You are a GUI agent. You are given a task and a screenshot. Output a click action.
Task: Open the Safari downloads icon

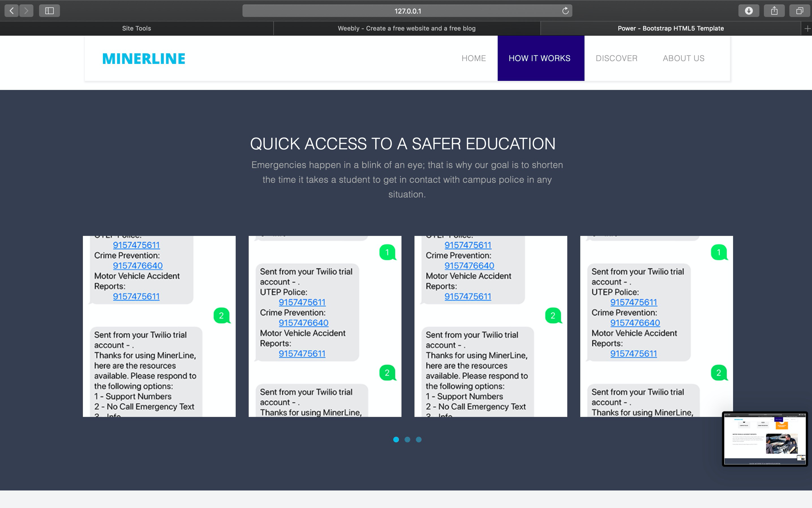pyautogui.click(x=748, y=11)
